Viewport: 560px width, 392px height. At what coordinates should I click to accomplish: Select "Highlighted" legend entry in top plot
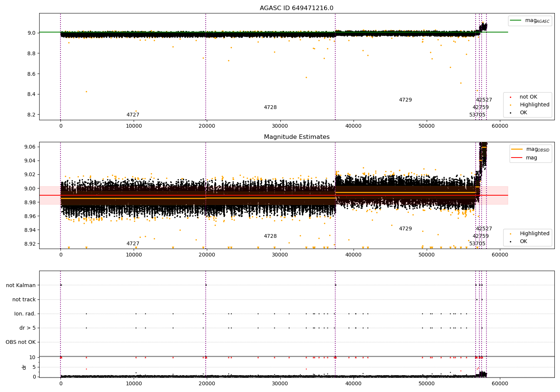point(534,105)
